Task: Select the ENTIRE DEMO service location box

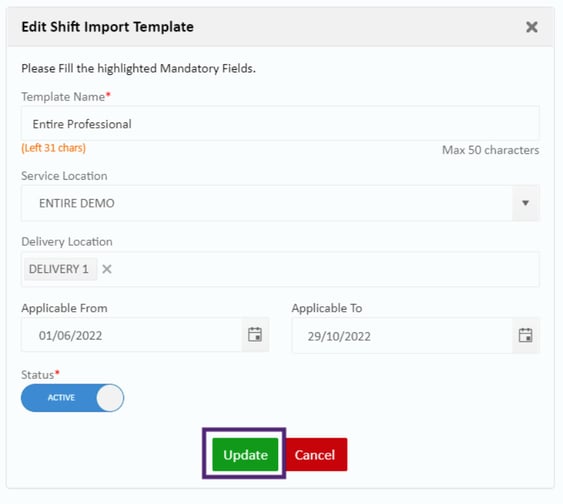Action: pos(267,203)
